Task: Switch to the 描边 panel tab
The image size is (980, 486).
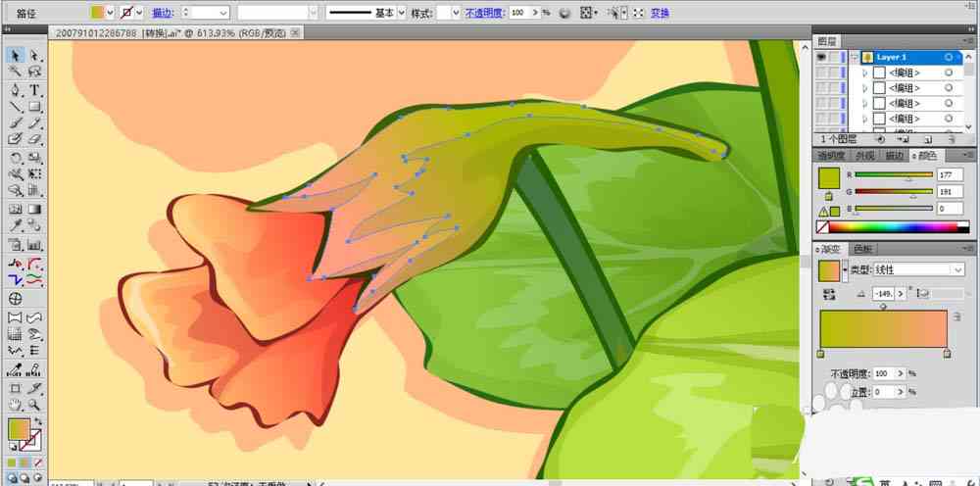Action: point(895,155)
